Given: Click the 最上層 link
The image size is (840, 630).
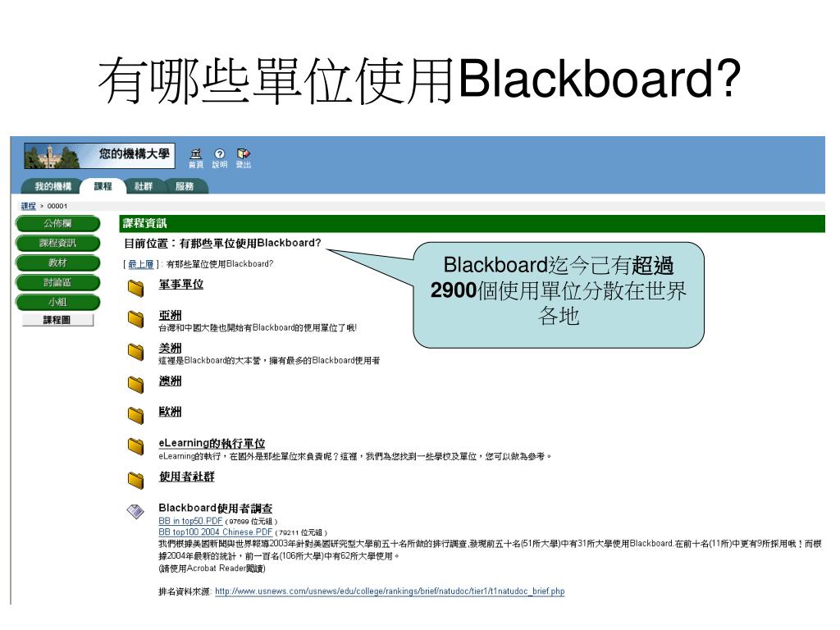Looking at the screenshot, I should pos(141,264).
